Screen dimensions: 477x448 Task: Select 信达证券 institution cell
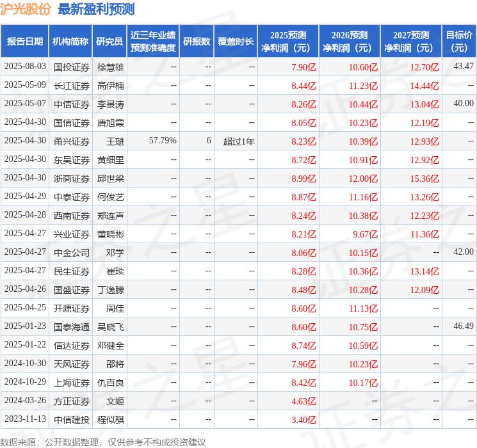click(x=72, y=346)
